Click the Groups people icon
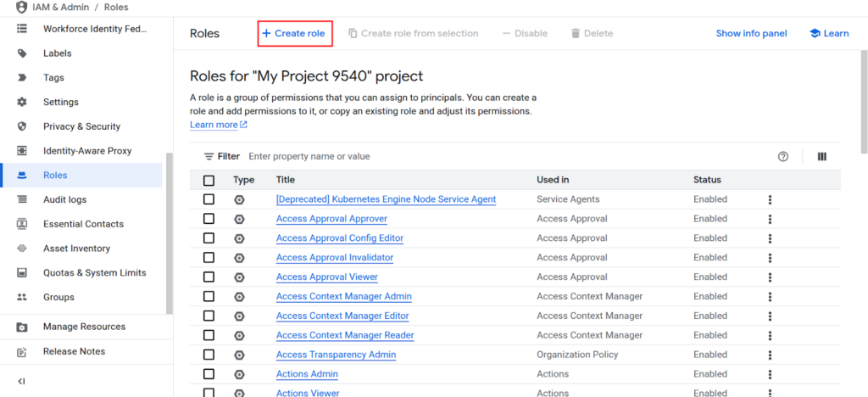 point(21,297)
